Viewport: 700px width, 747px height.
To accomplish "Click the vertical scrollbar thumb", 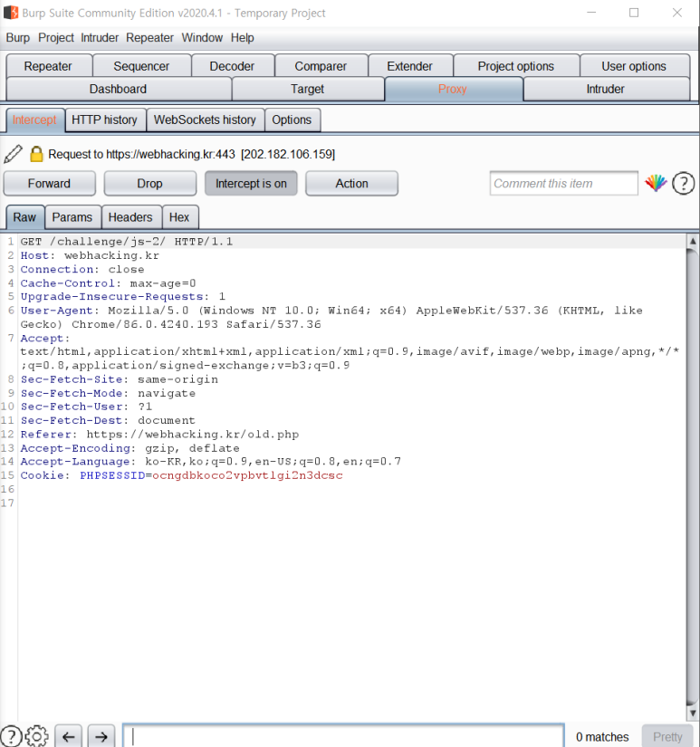I will tap(693, 477).
